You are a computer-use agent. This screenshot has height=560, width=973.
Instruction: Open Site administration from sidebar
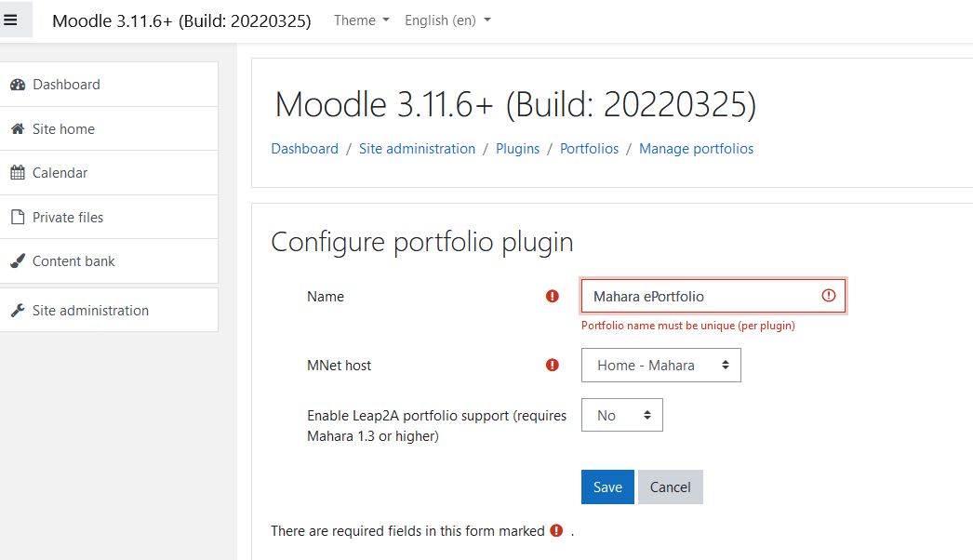(109, 310)
